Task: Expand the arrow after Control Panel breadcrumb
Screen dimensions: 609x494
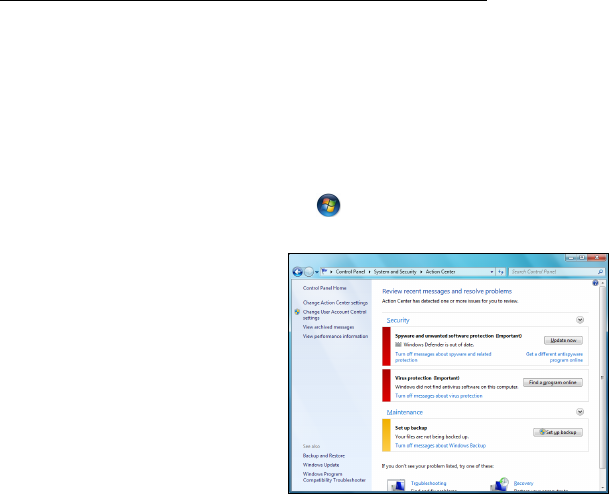Action: 369,272
